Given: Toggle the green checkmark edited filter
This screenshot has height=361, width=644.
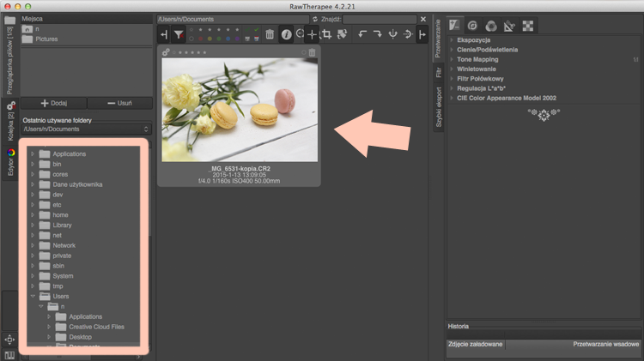Looking at the screenshot, I should [x=256, y=30].
